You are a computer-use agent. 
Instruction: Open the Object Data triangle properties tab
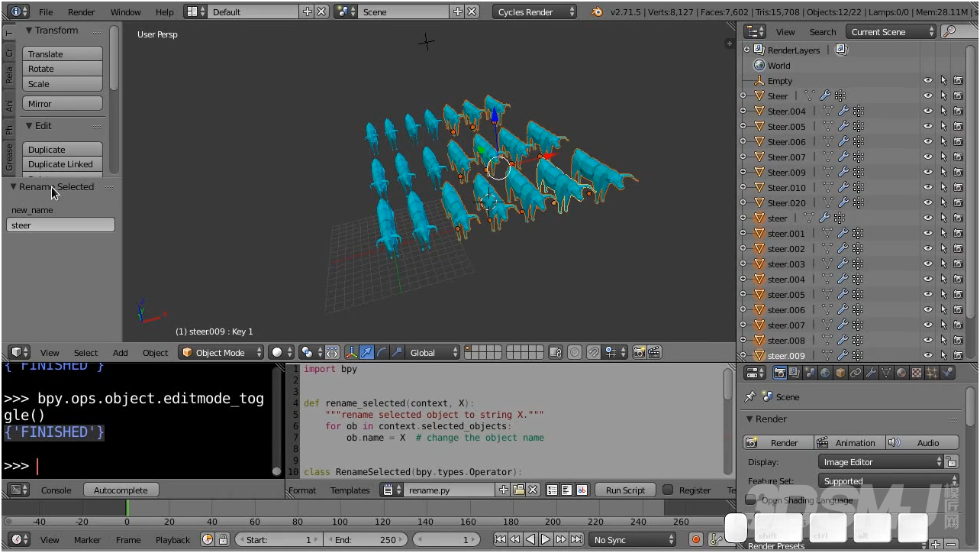click(x=886, y=373)
